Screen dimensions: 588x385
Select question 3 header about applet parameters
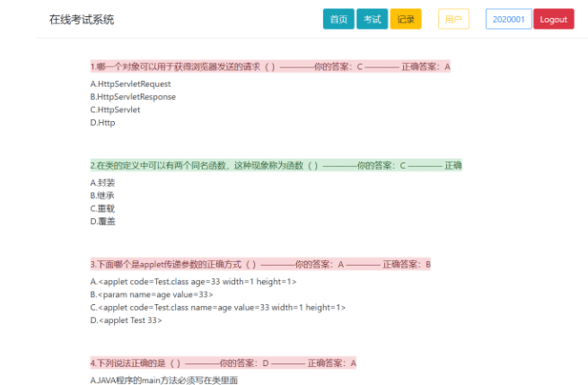click(x=260, y=264)
